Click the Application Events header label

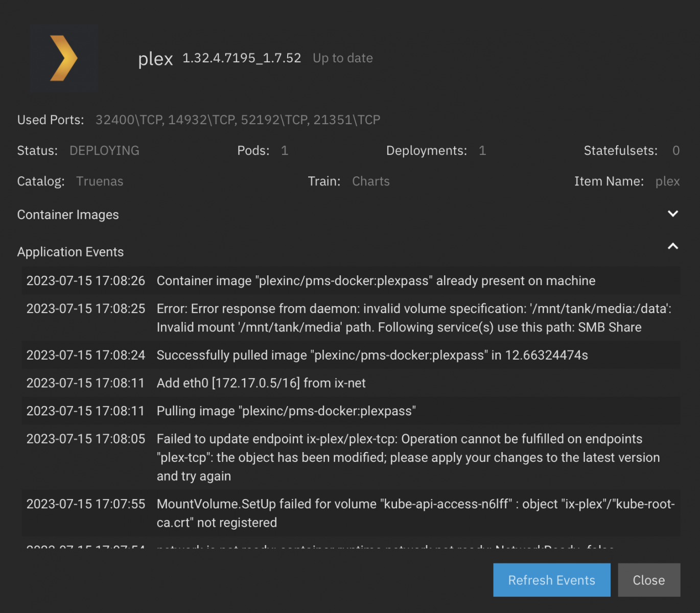click(x=71, y=252)
